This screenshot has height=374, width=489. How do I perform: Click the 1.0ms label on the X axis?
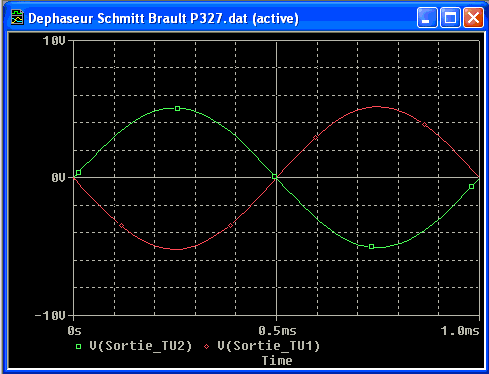coord(460,331)
